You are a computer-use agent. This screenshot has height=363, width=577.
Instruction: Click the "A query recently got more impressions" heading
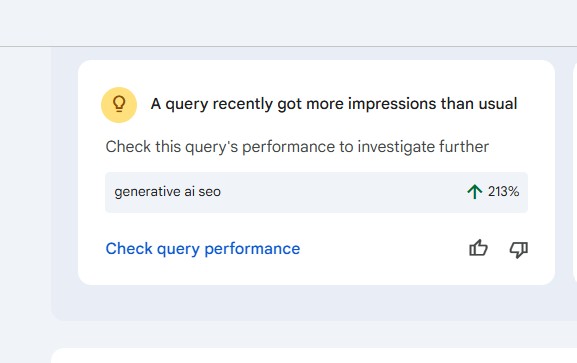tap(334, 104)
